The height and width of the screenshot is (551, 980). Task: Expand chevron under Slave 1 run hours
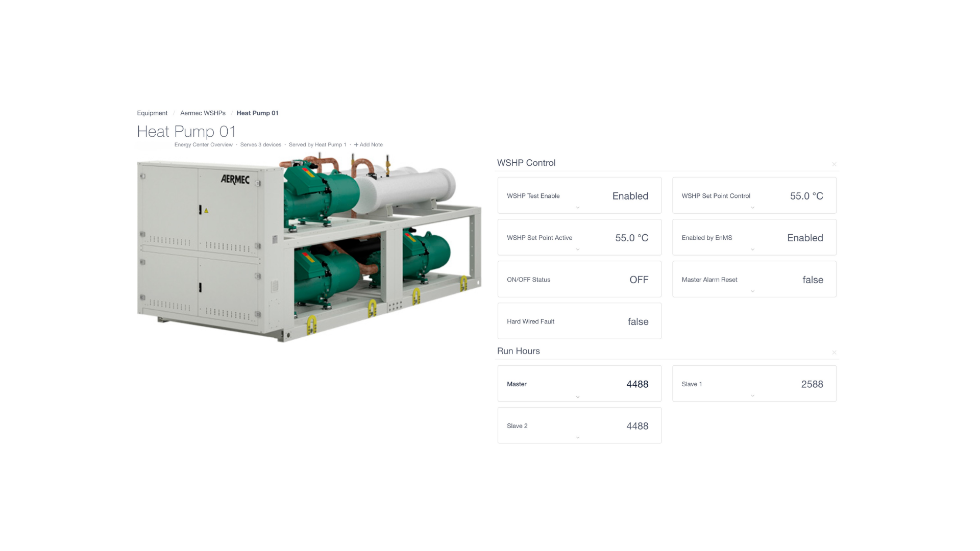(x=752, y=396)
